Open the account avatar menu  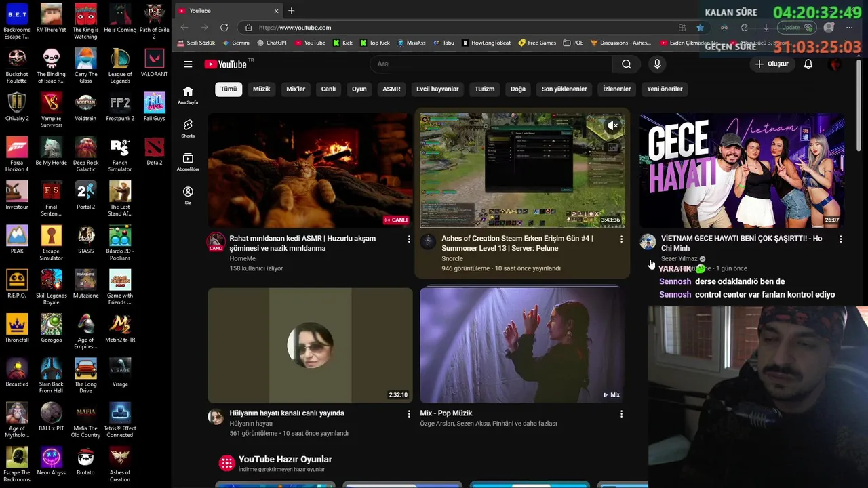pyautogui.click(x=835, y=64)
